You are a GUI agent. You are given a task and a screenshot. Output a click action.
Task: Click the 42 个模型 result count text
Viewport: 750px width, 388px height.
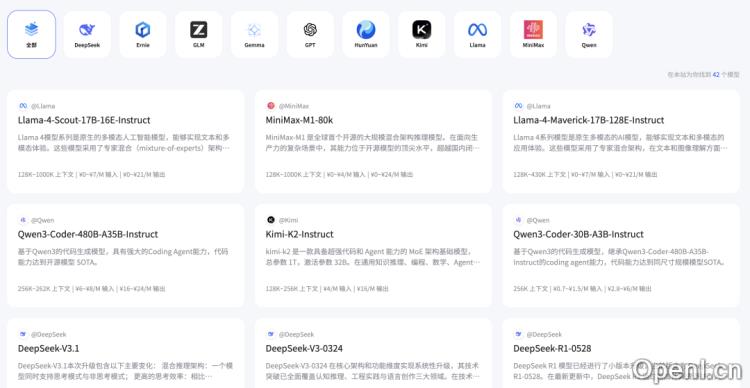(x=726, y=75)
